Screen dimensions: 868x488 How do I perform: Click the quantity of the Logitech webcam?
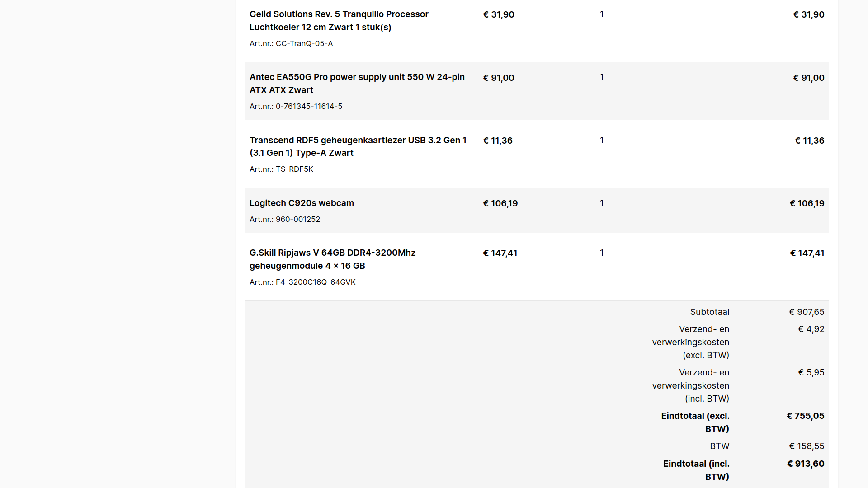(x=602, y=203)
